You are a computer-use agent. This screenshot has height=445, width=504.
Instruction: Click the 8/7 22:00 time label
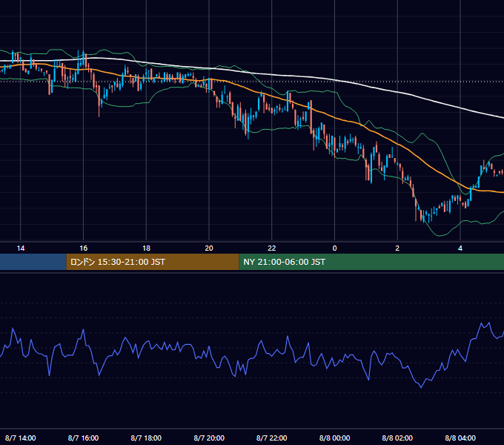click(x=272, y=438)
